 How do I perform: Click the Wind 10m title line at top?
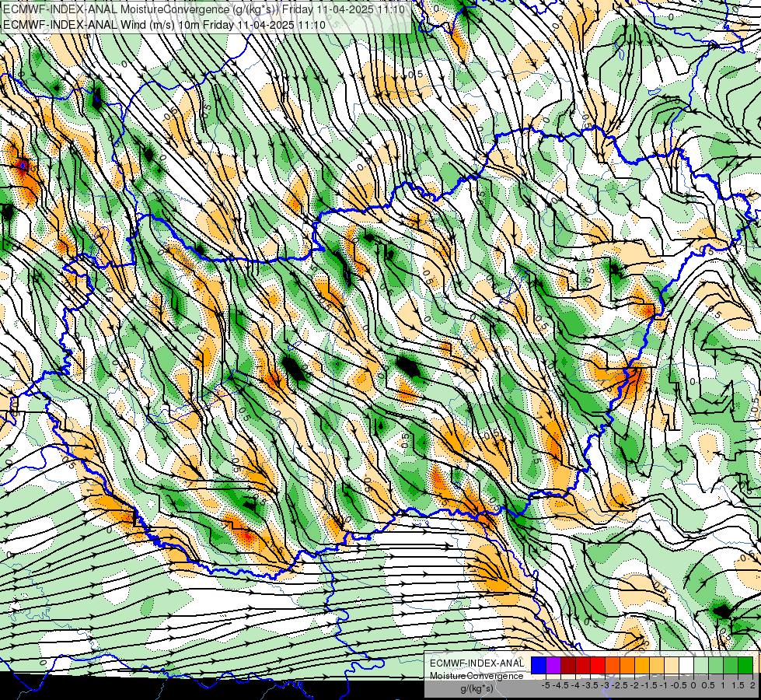[164, 24]
